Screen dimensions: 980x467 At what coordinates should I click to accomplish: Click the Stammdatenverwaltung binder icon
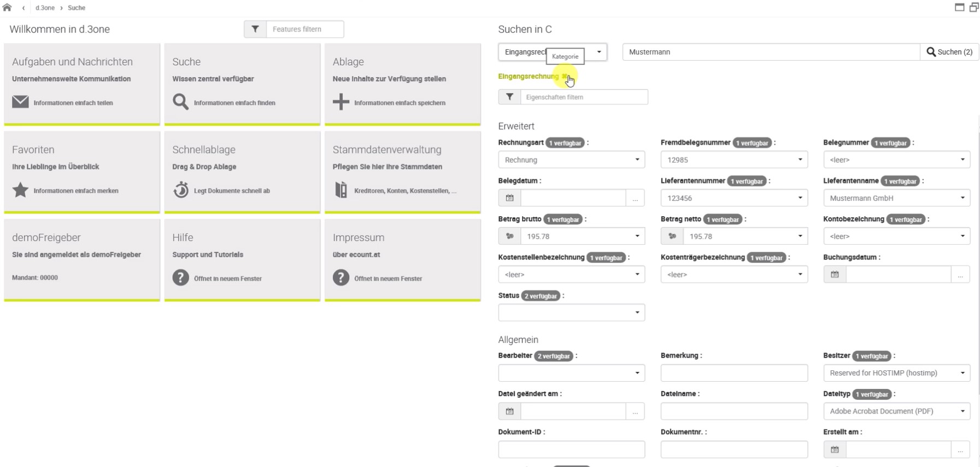pos(341,190)
